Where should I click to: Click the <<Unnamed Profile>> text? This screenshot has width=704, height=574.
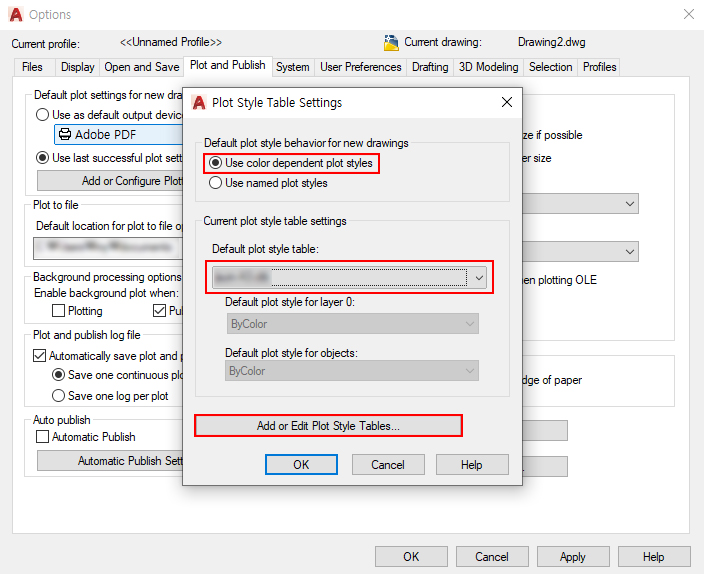pos(171,42)
